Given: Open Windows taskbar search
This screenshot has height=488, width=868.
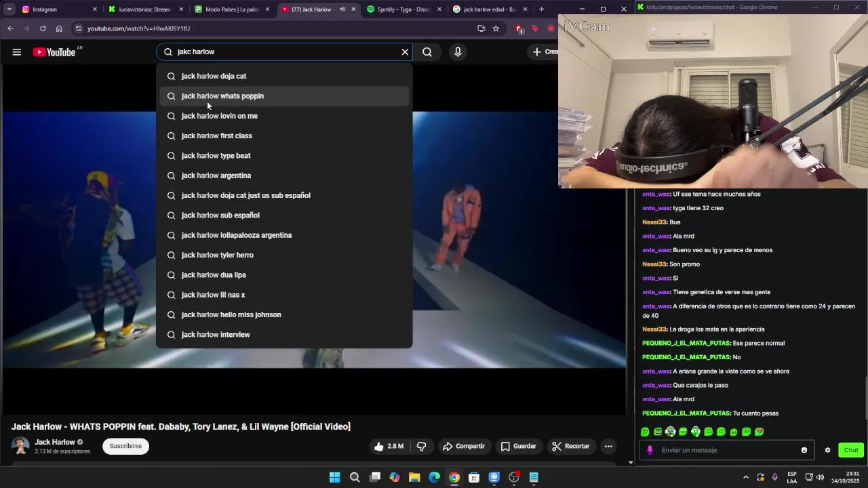Looking at the screenshot, I should click(x=355, y=477).
